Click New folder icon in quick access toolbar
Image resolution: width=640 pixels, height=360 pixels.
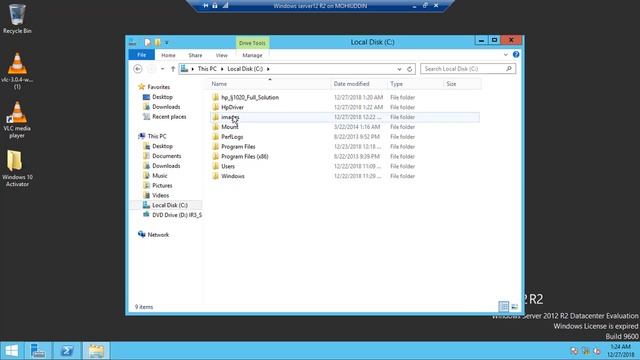tap(158, 42)
